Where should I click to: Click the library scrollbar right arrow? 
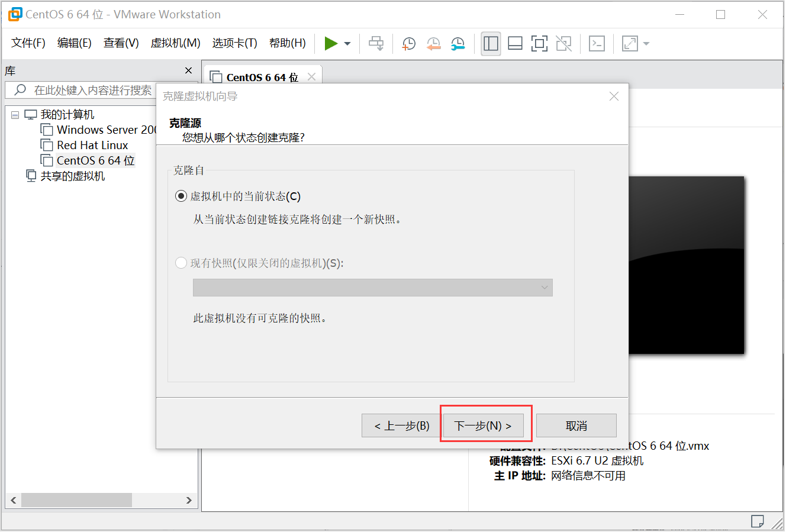(x=189, y=500)
